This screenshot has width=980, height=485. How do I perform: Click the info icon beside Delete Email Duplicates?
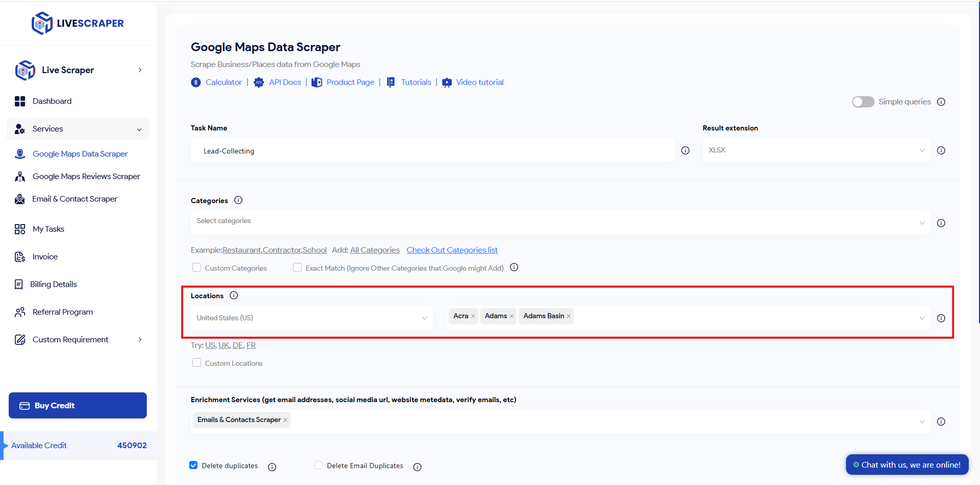[x=417, y=467]
